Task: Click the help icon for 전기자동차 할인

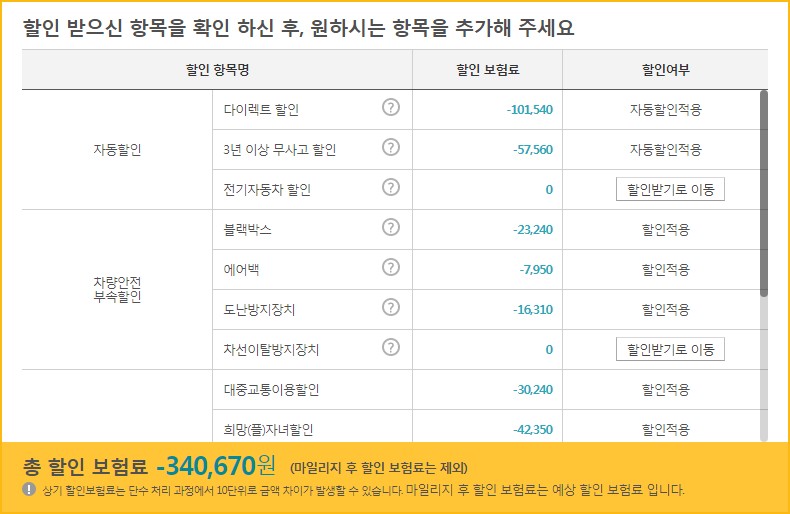Action: click(390, 187)
